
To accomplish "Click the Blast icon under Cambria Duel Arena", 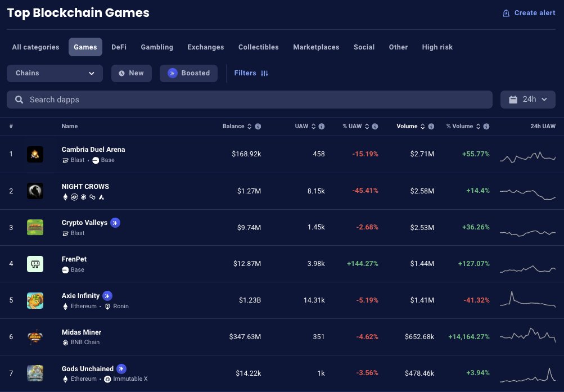I will 65,160.
